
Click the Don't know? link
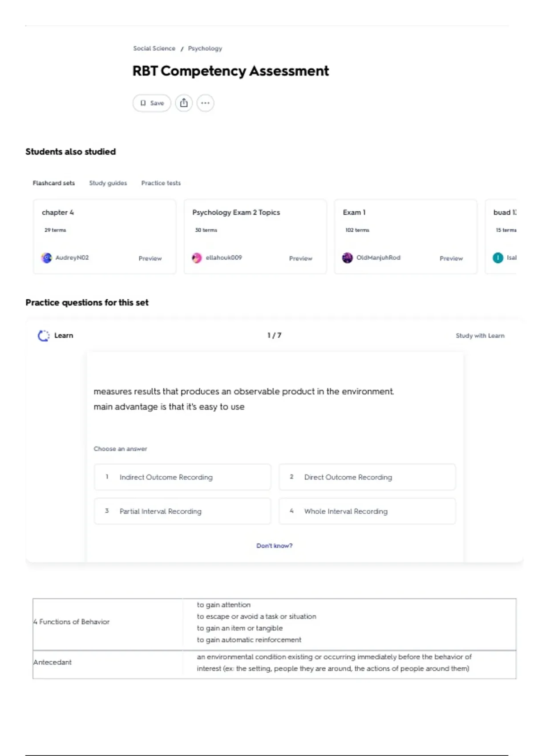point(274,546)
